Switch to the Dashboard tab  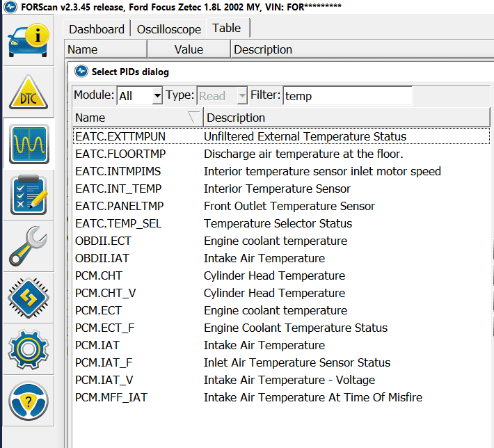(97, 29)
